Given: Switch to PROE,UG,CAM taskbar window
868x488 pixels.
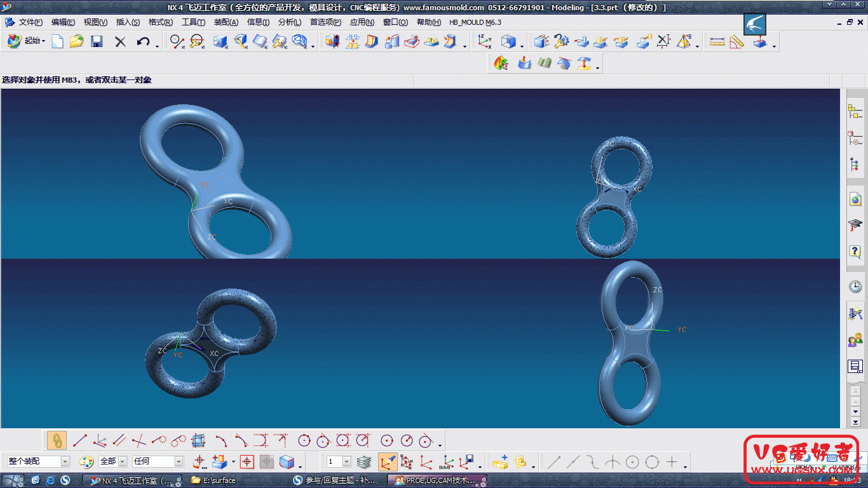Looking at the screenshot, I should tap(438, 480).
